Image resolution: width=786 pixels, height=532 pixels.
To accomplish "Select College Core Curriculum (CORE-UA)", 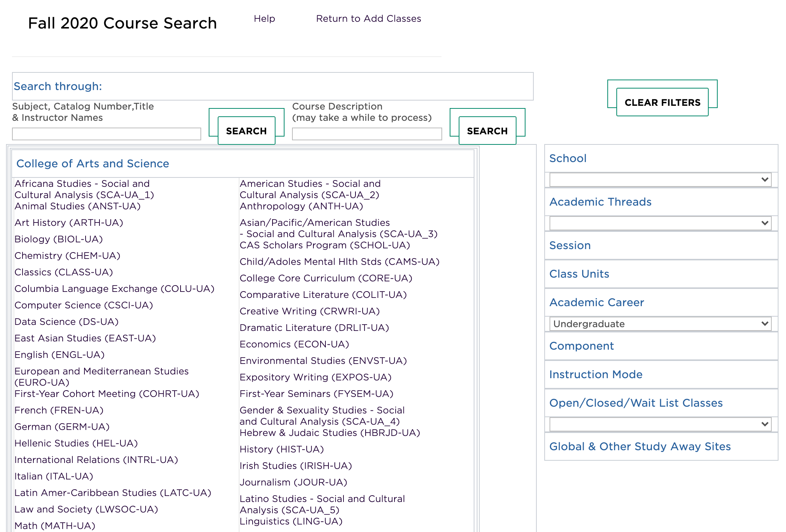I will pos(326,278).
